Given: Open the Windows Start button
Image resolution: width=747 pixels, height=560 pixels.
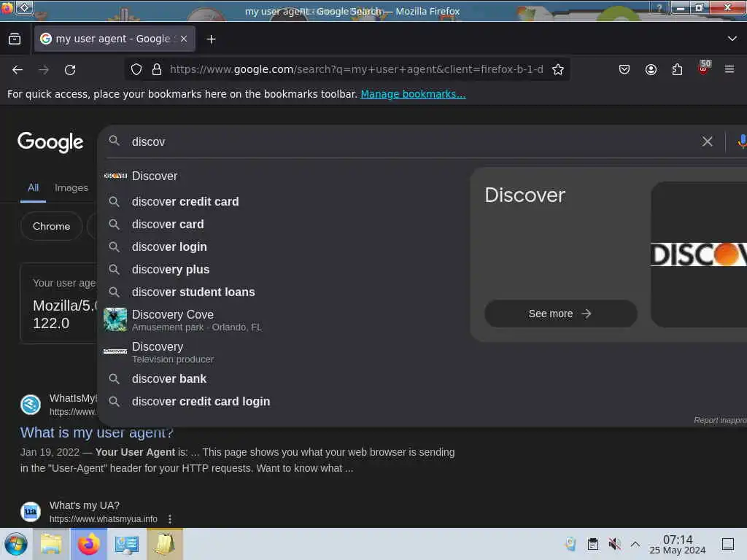Looking at the screenshot, I should coord(16,544).
